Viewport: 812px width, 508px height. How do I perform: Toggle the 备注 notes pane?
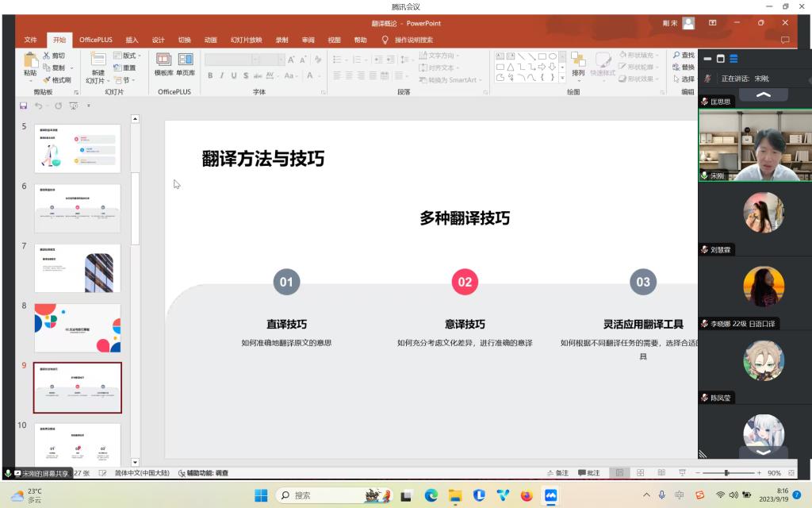(x=557, y=473)
